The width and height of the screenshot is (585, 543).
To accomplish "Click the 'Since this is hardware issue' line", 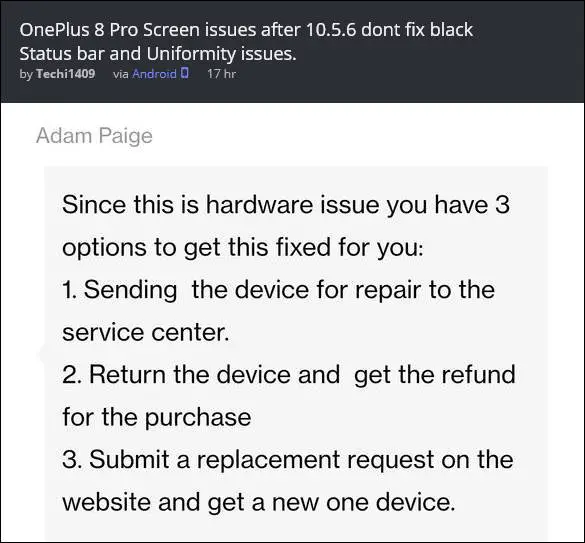I will click(x=286, y=205).
